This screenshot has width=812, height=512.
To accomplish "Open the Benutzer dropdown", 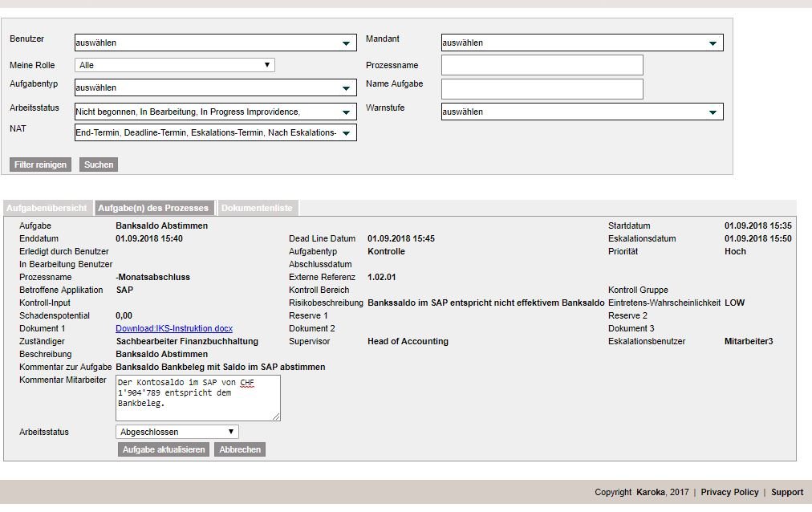I will pos(215,43).
